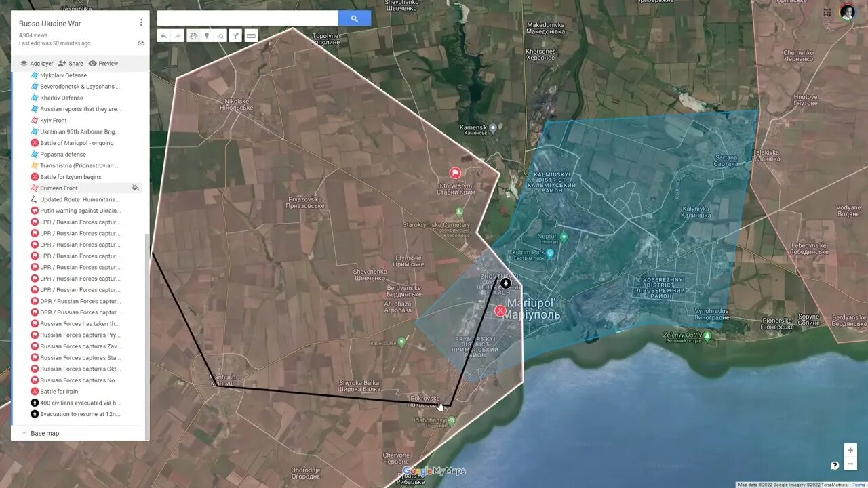Open the Google apps grid
This screenshot has width=868, height=488.
[827, 12]
